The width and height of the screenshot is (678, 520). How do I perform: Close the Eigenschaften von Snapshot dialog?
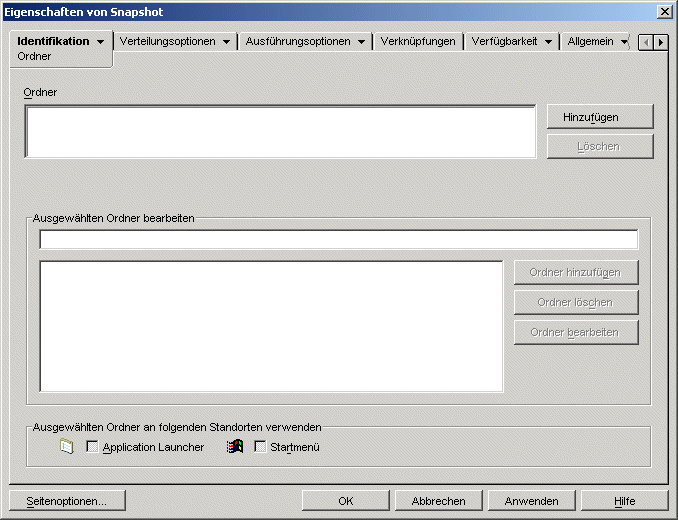click(664, 12)
